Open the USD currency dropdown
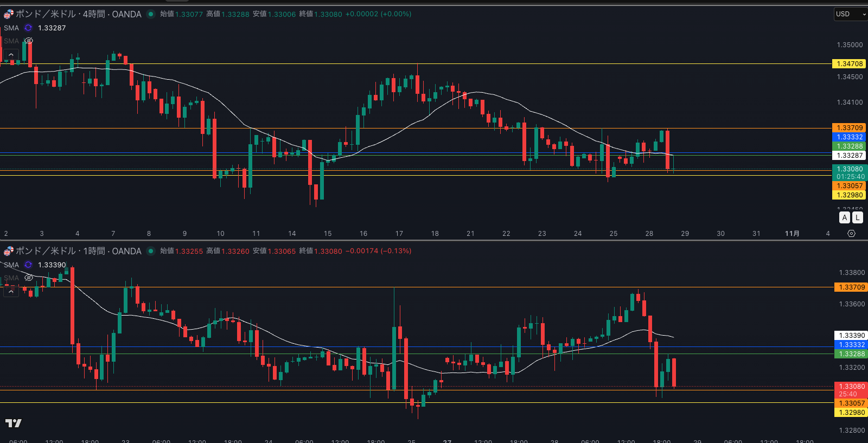Image resolution: width=868 pixels, height=443 pixels. (x=850, y=14)
